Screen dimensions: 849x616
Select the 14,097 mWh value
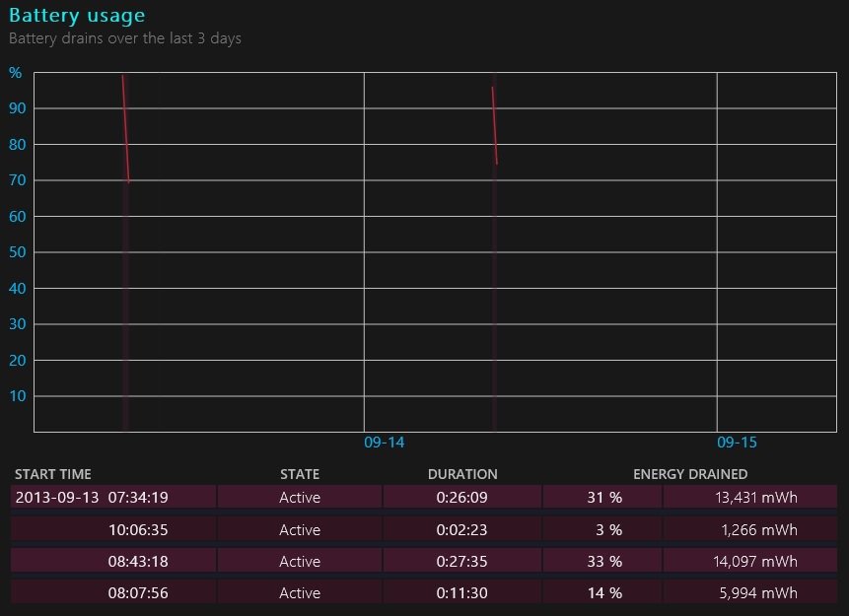pyautogui.click(x=754, y=562)
